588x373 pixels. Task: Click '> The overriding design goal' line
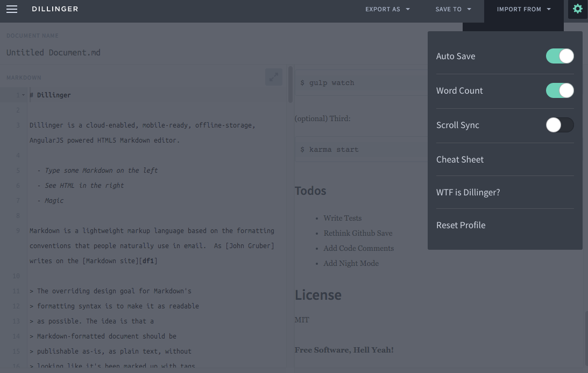[x=111, y=291]
